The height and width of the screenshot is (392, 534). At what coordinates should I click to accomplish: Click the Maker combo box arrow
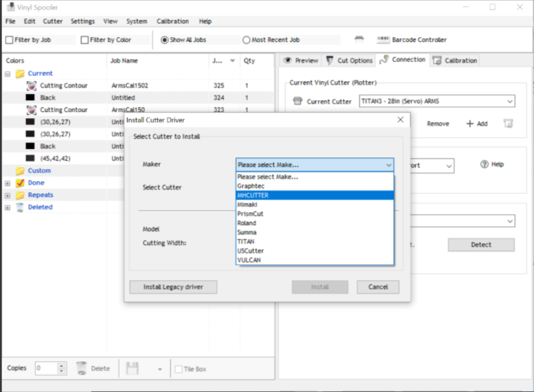(x=388, y=165)
